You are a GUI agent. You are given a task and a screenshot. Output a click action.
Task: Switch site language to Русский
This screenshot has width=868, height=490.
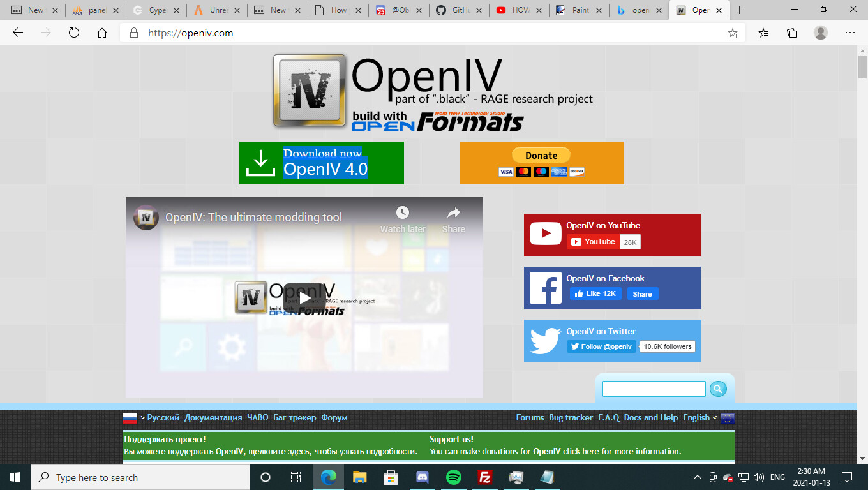point(163,417)
